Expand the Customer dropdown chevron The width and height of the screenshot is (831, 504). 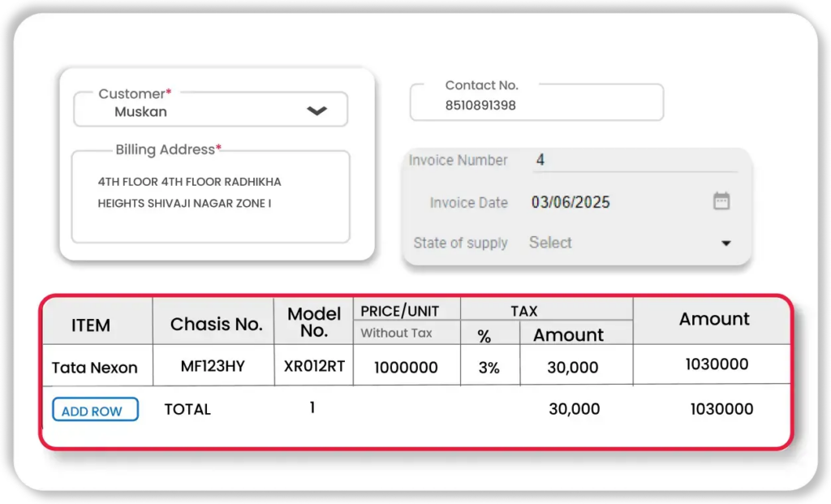(316, 111)
